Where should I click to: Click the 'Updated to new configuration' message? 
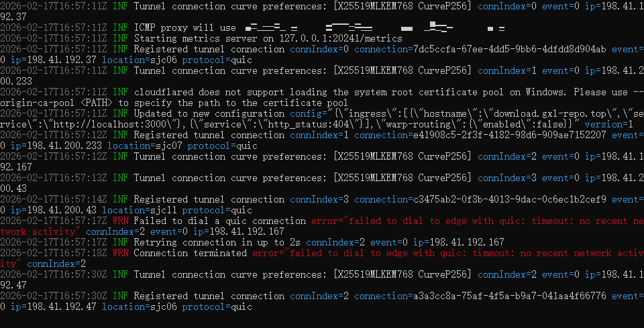pos(209,113)
